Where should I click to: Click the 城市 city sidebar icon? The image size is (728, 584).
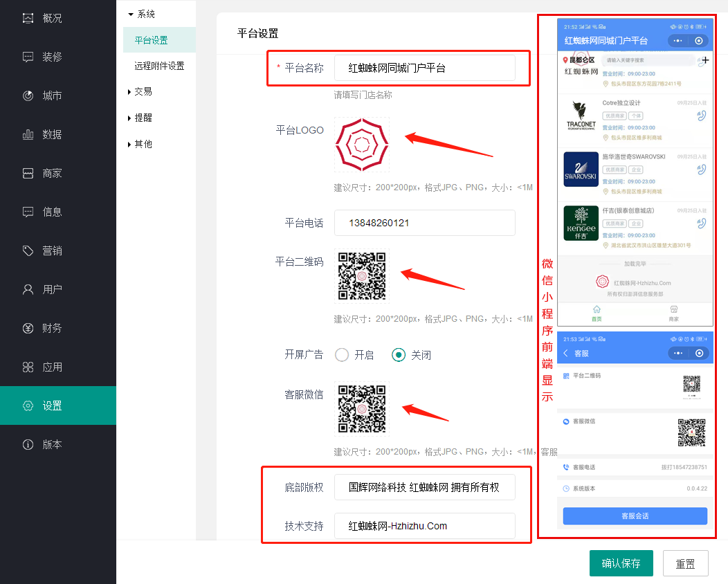(x=28, y=95)
